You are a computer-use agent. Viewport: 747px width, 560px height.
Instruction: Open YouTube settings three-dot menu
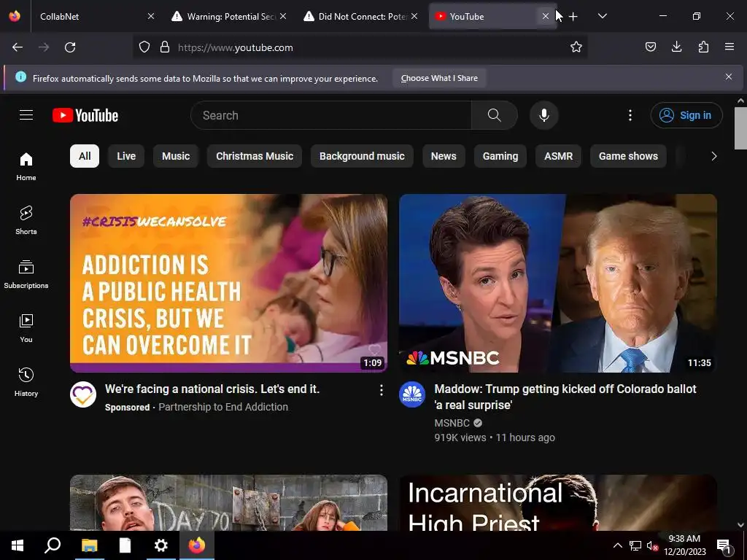[x=630, y=115]
